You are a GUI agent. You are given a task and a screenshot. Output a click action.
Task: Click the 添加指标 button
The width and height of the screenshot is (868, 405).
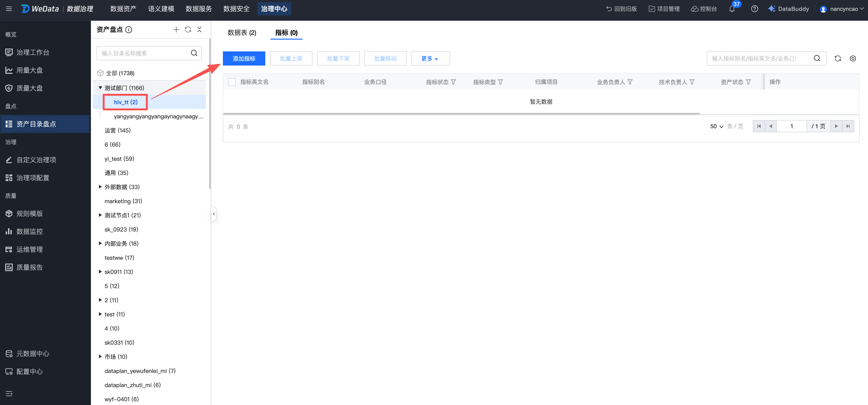coord(244,59)
